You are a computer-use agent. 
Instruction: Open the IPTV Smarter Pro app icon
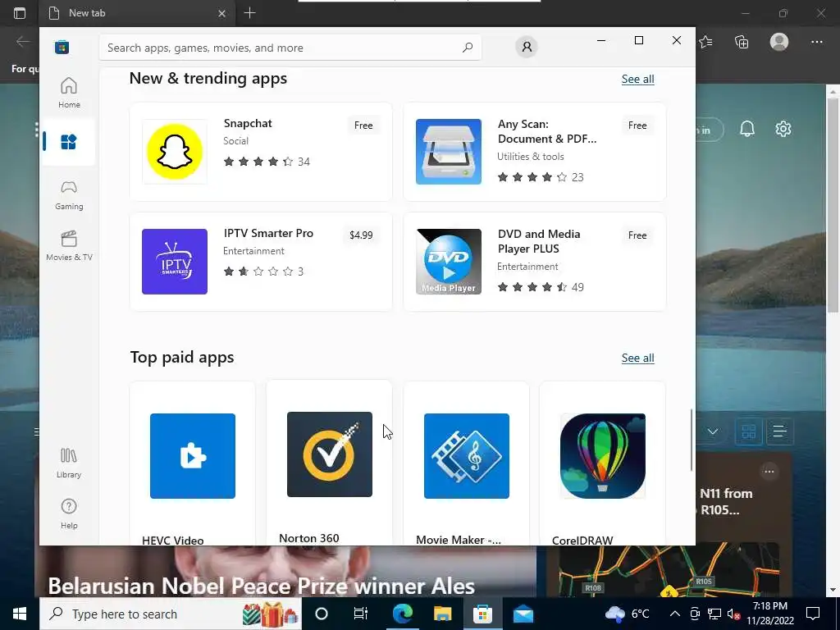[x=175, y=262]
